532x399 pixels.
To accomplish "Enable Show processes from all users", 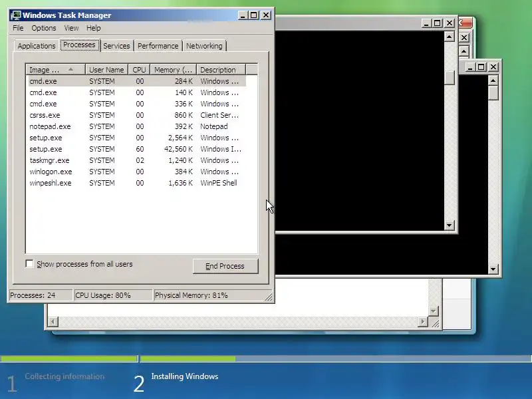I will point(29,263).
